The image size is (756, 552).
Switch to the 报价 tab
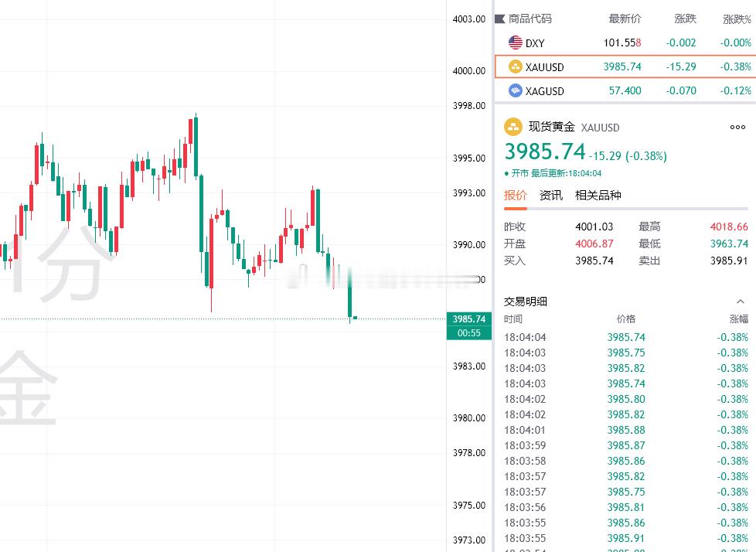pos(516,196)
